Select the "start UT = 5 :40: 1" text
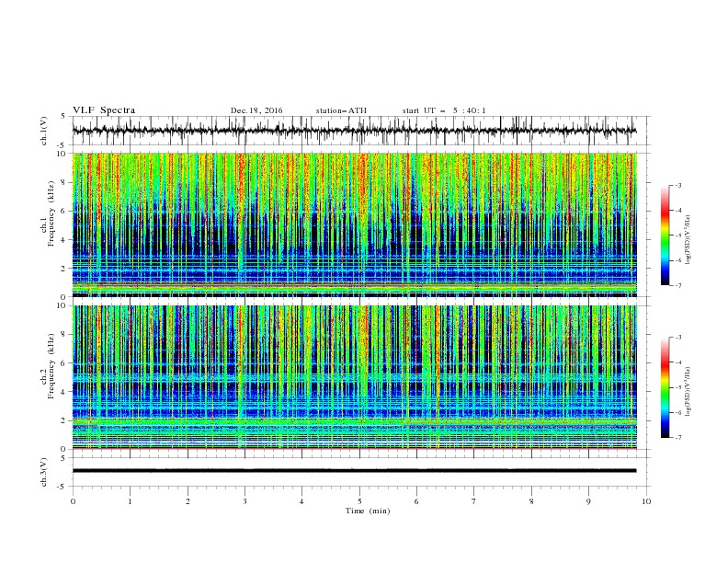Viewport: 728px width, 563px height. 444,110
